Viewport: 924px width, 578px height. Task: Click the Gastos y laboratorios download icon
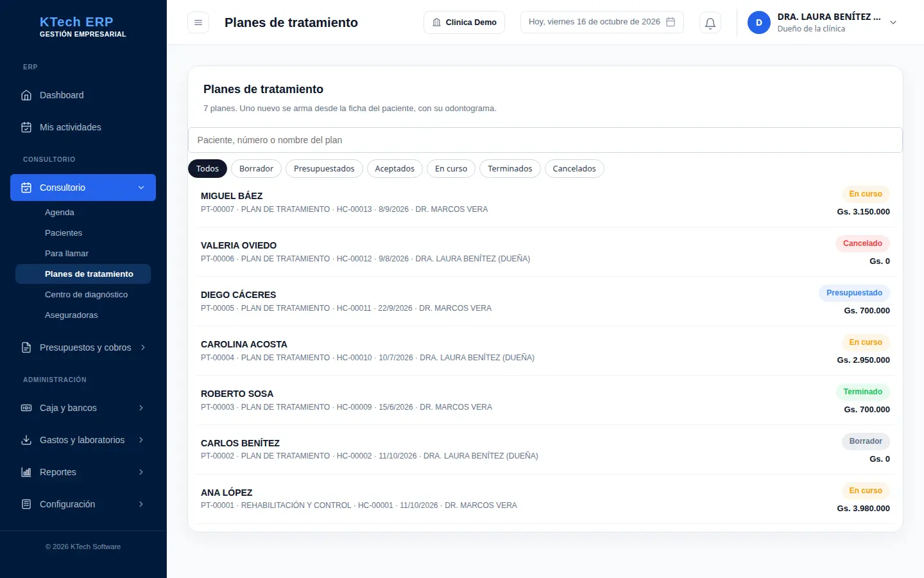[x=26, y=440]
